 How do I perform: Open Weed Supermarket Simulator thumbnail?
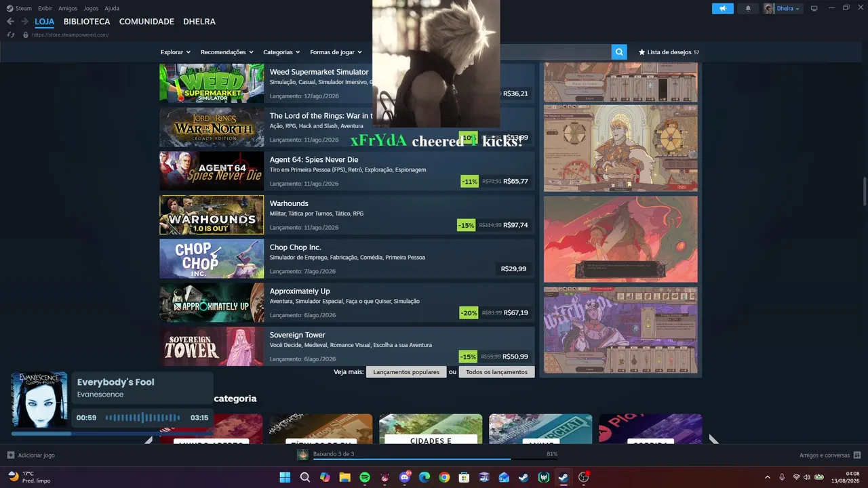(212, 83)
